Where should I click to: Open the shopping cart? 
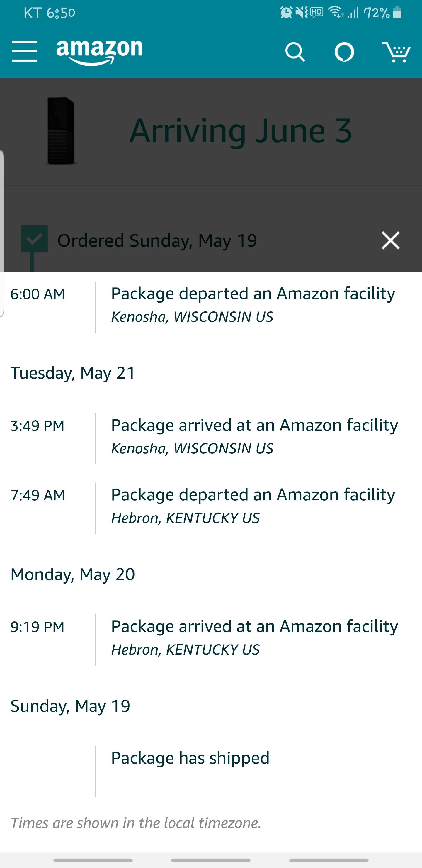tap(396, 52)
